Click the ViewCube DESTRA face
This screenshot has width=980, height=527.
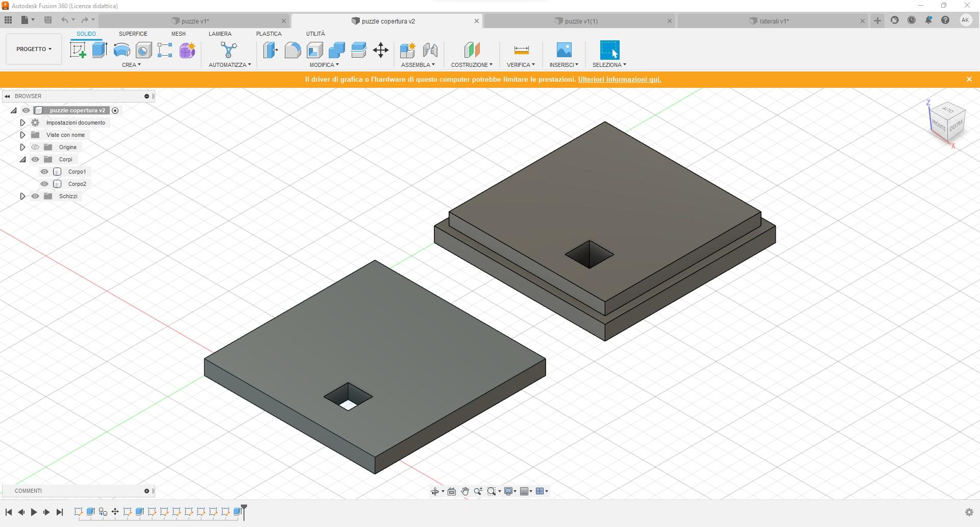(x=956, y=126)
